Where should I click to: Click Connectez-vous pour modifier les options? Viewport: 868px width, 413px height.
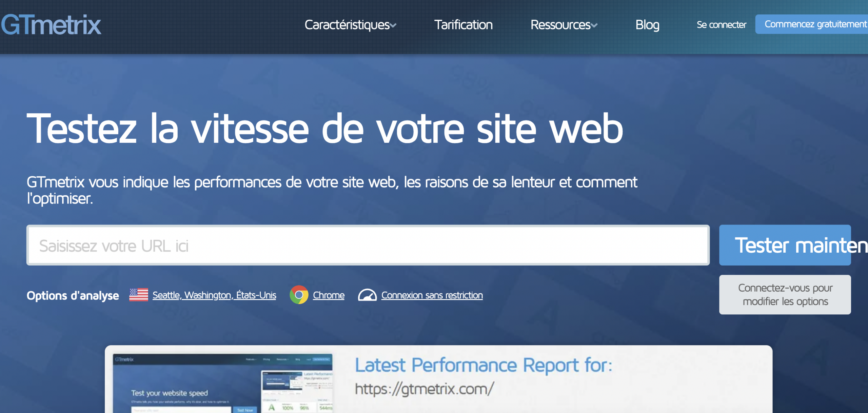pyautogui.click(x=785, y=295)
